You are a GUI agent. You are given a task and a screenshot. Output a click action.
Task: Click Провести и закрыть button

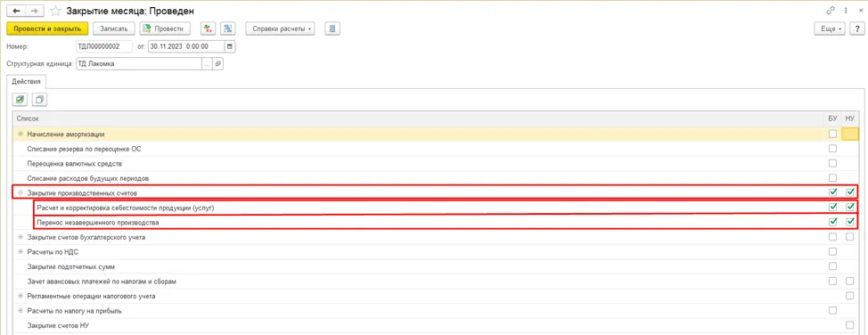(x=47, y=29)
